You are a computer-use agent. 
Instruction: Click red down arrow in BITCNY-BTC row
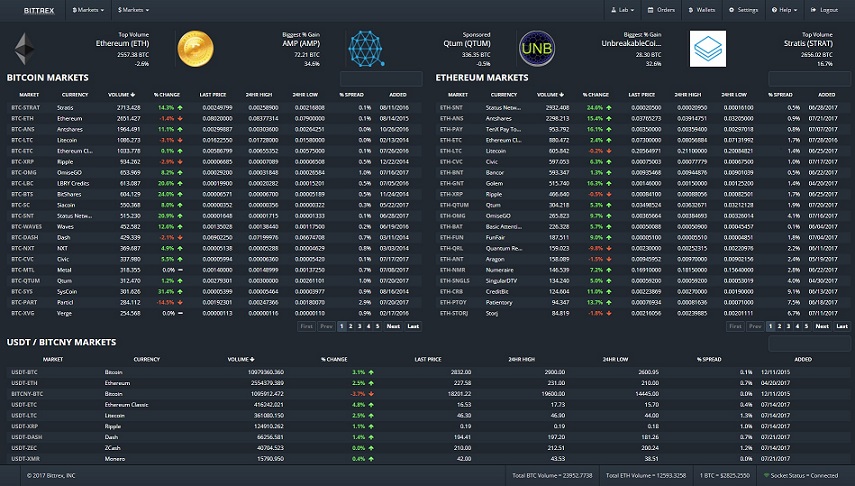(x=371, y=394)
